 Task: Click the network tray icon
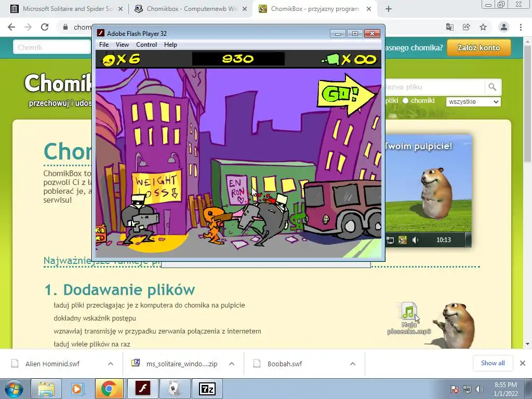(467, 389)
